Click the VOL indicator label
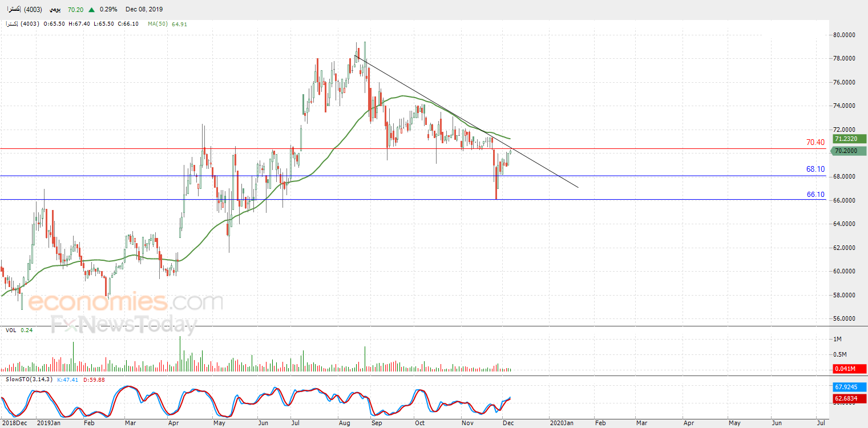 (x=11, y=330)
